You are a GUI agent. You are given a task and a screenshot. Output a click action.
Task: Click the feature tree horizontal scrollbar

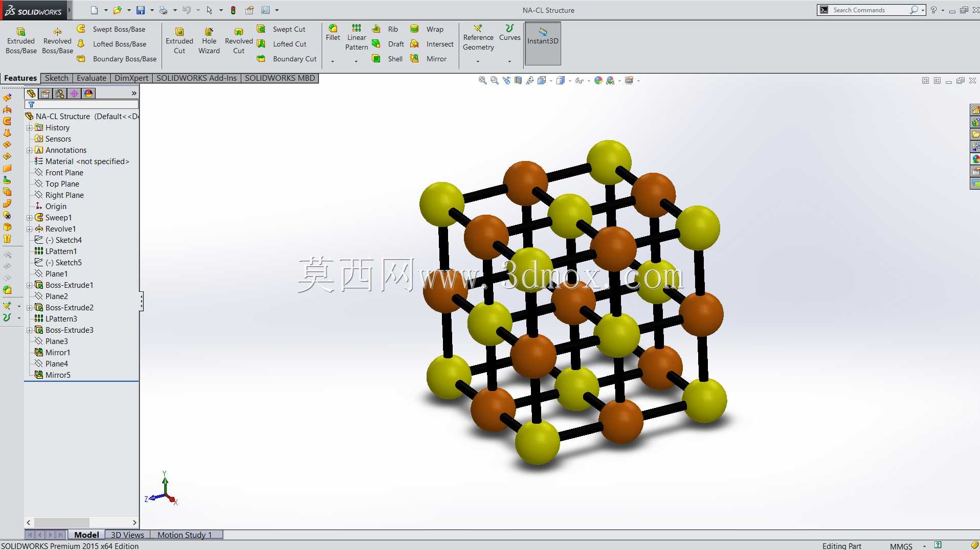click(x=62, y=522)
